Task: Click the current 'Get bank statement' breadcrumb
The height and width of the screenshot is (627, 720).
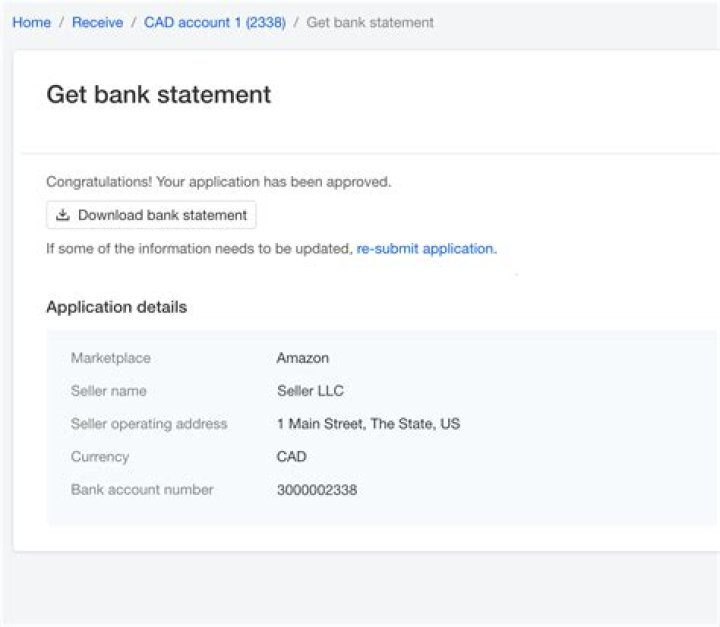Action: pyautogui.click(x=370, y=22)
